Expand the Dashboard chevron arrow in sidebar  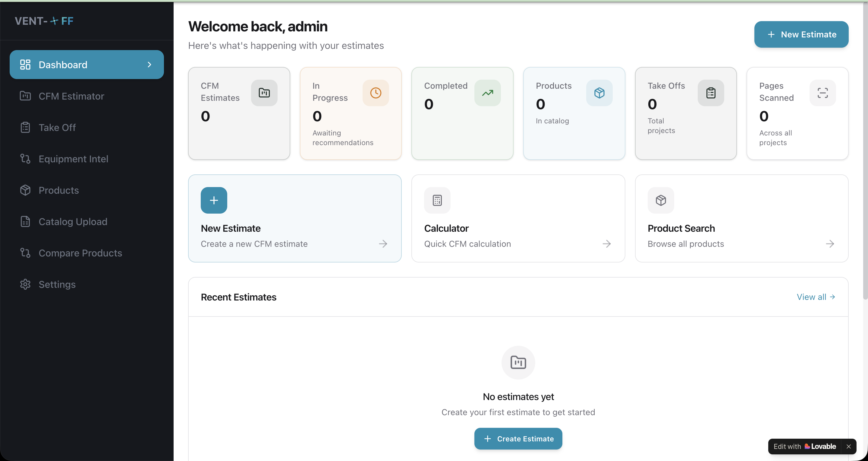click(x=149, y=64)
